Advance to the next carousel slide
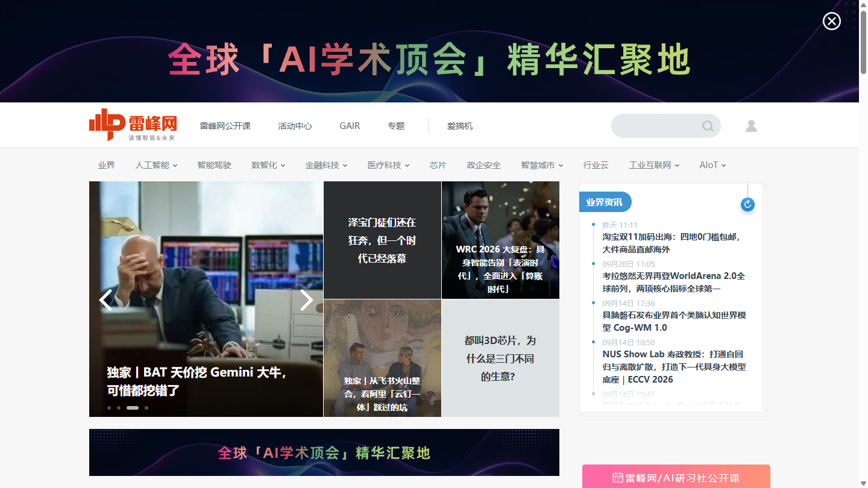This screenshot has width=868, height=488. pyautogui.click(x=307, y=299)
